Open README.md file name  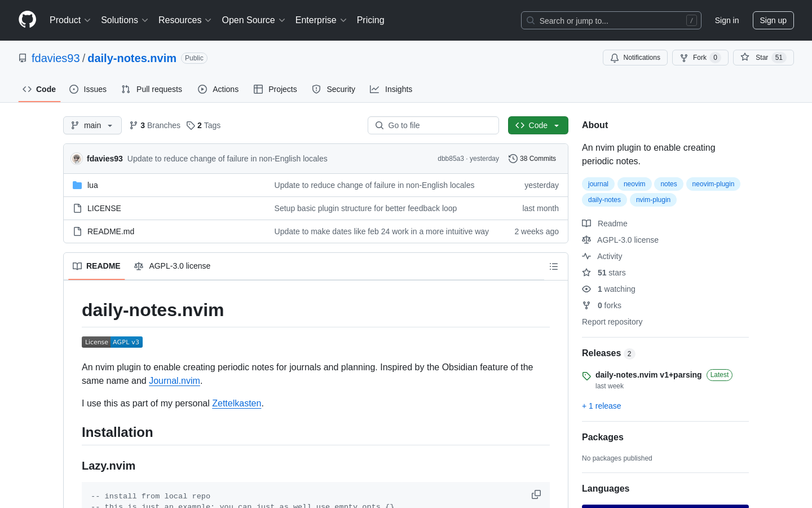click(x=111, y=231)
